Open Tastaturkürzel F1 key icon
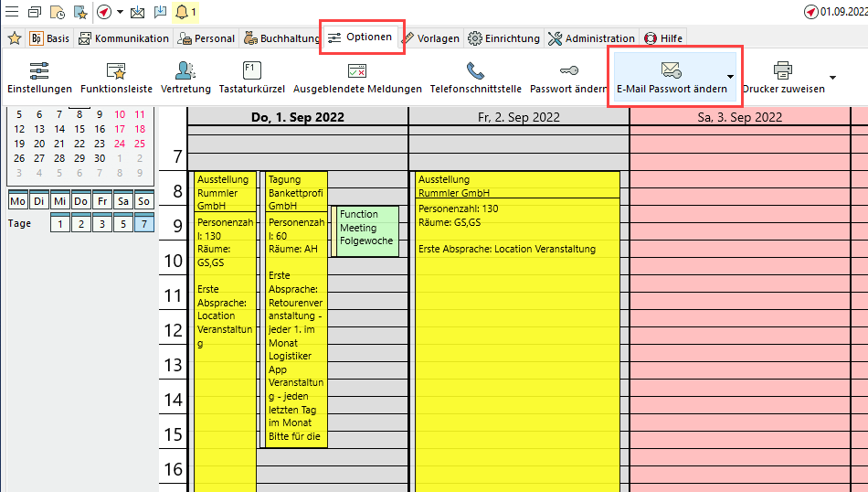 tap(251, 70)
